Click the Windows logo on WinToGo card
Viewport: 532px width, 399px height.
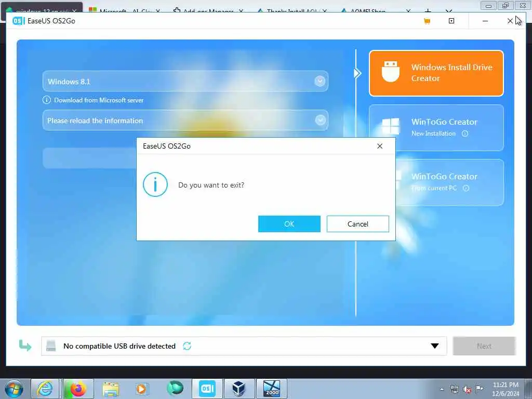point(391,126)
